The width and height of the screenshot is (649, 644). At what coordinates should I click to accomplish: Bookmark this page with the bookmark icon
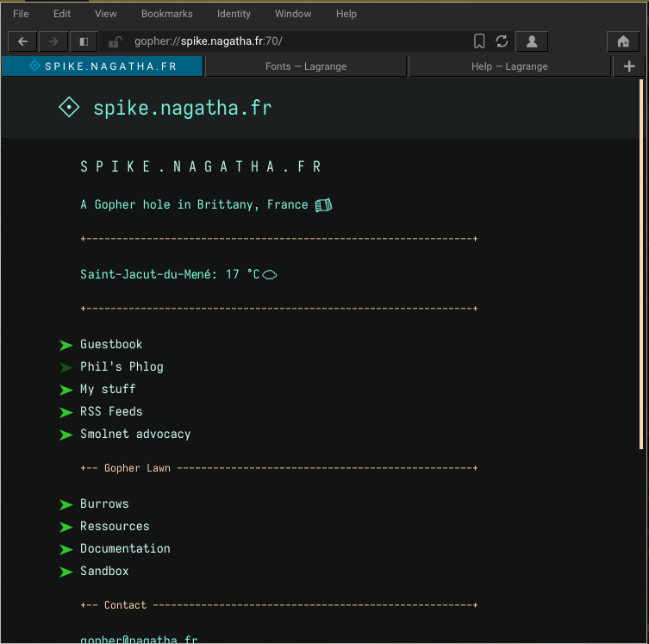click(479, 41)
